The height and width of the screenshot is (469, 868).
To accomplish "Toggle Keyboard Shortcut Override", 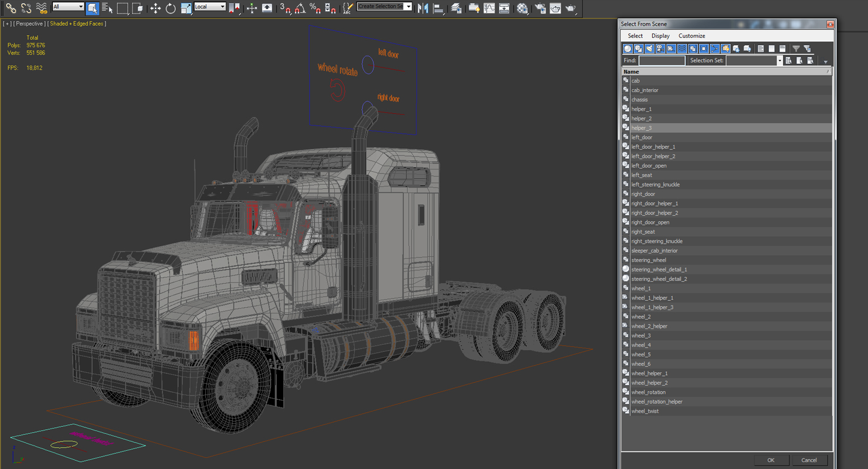I will (267, 8).
